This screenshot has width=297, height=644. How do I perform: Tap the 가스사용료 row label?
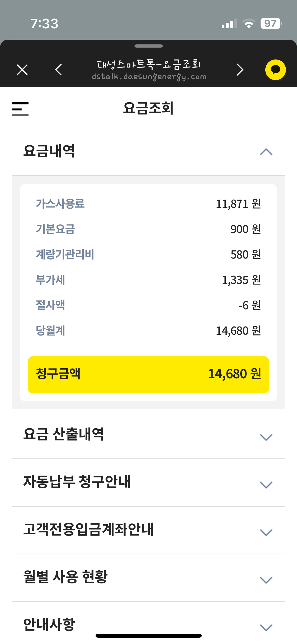pyautogui.click(x=60, y=204)
